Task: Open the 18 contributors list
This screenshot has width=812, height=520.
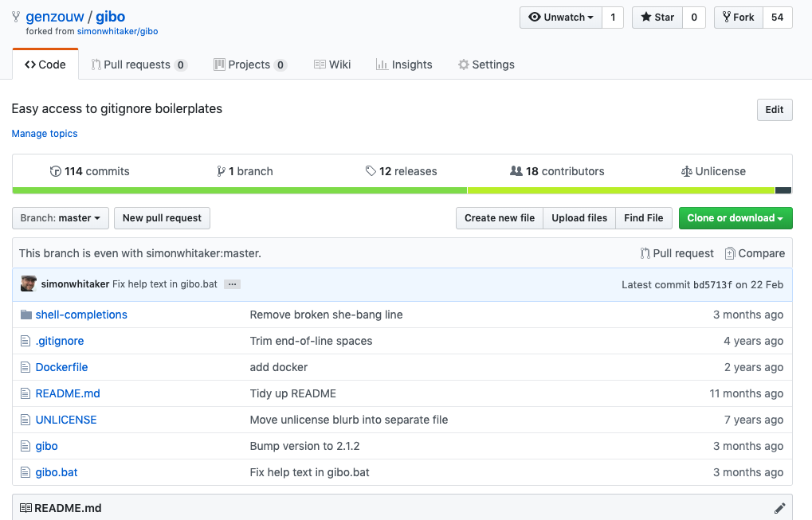Action: coord(557,171)
